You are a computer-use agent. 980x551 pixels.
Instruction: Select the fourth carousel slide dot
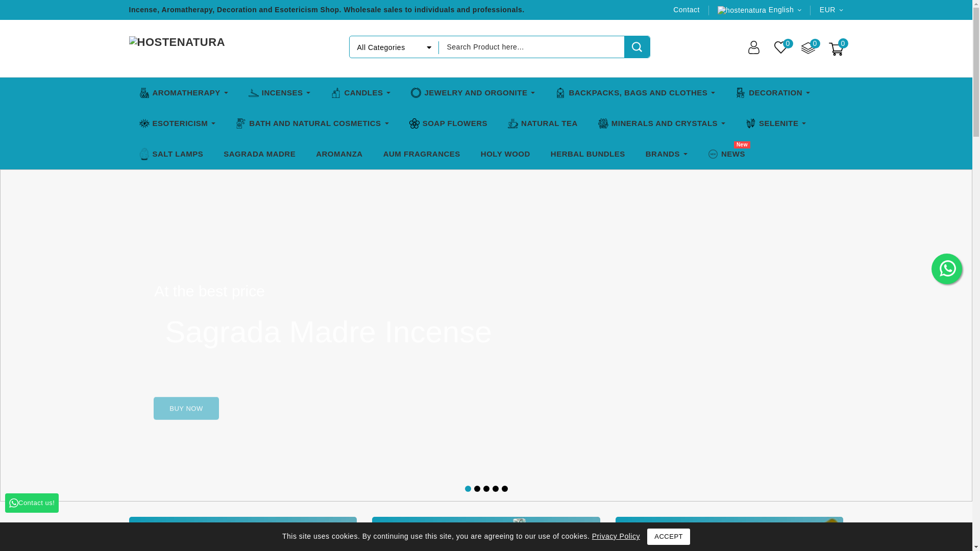496,489
